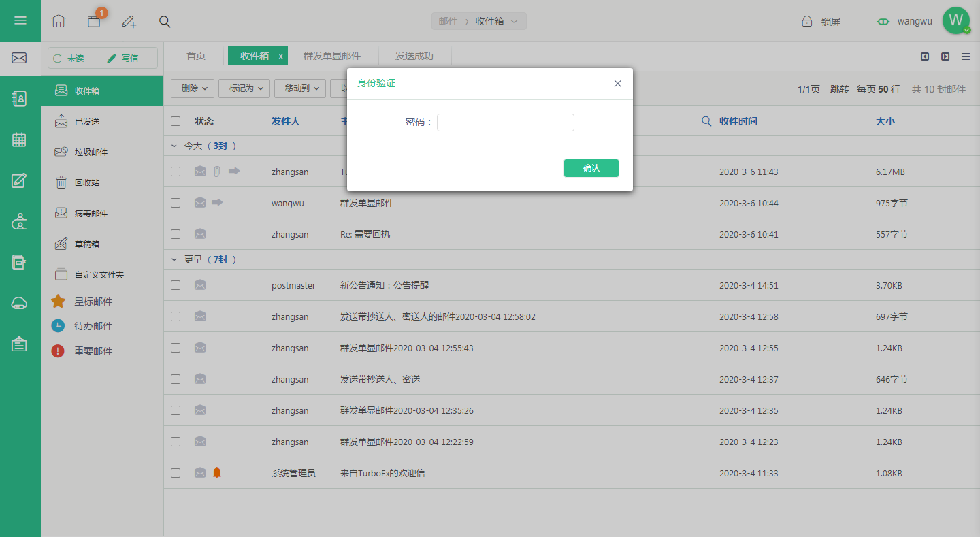Open the documents printer-like sidebar icon

coord(20,262)
